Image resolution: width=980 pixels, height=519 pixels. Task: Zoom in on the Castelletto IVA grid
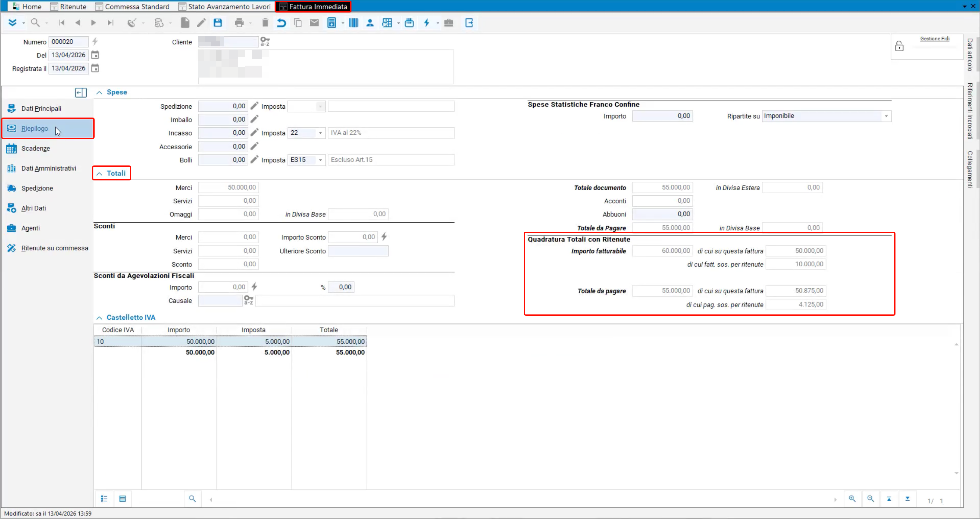click(x=852, y=499)
